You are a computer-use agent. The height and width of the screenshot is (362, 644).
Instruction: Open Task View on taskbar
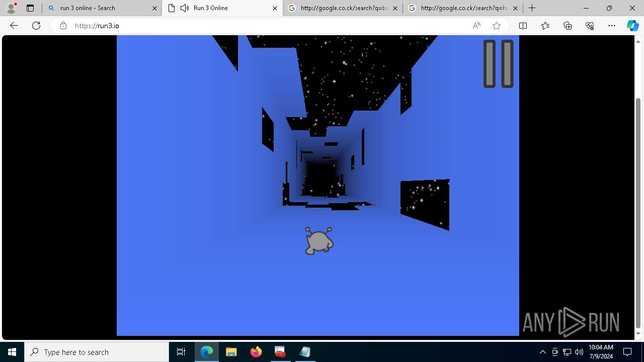pos(181,352)
